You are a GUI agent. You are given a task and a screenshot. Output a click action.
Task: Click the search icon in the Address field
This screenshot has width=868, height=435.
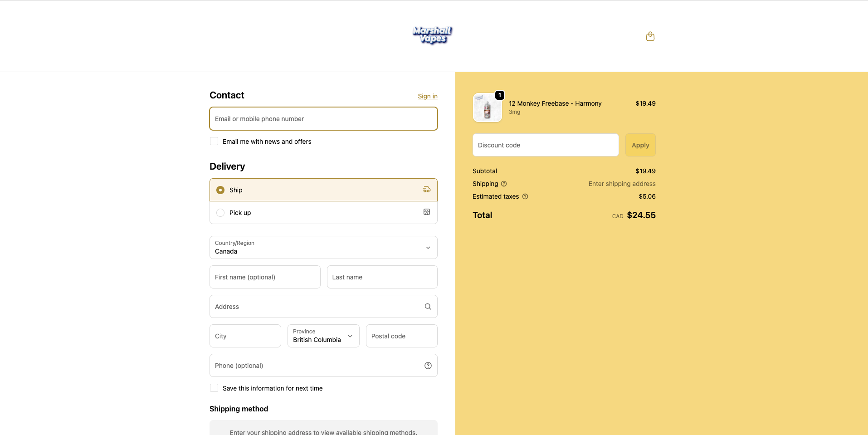point(427,307)
